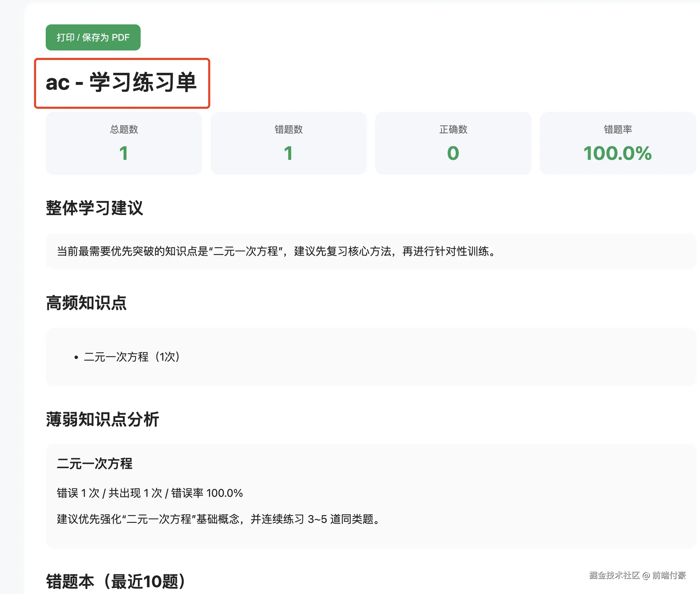This screenshot has height=594, width=700.
Task: Click the 高频知识点 section heading
Action: [x=86, y=303]
